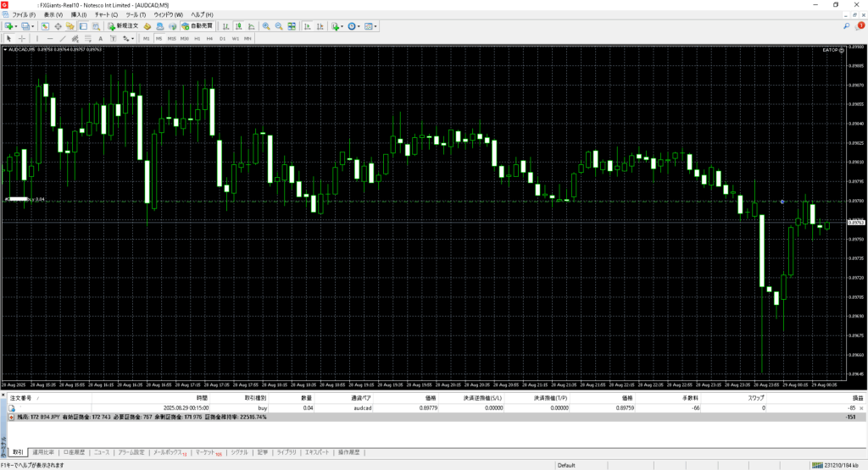Zoom out of the chart

coord(278,26)
